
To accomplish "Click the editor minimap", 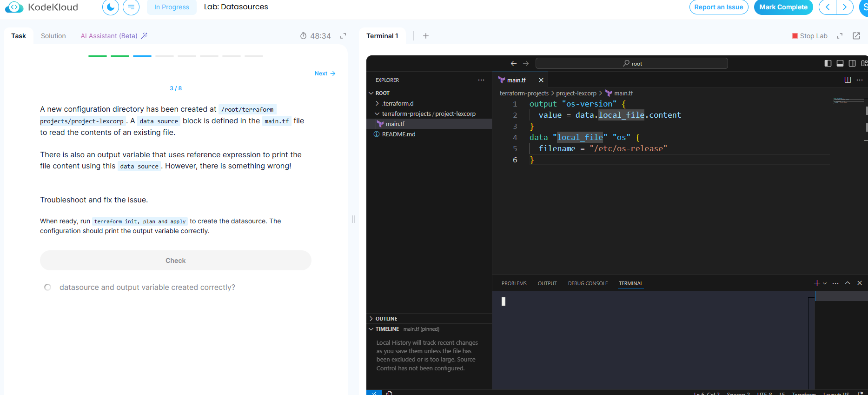I will 848,100.
